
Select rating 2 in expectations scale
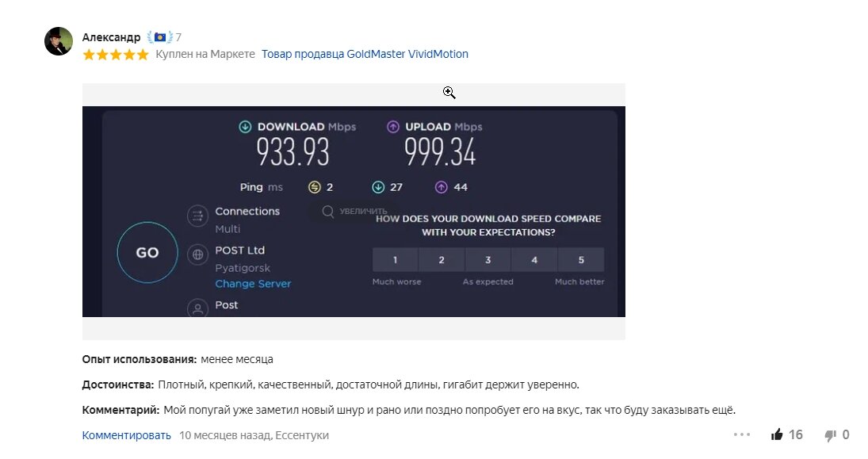pos(442,260)
